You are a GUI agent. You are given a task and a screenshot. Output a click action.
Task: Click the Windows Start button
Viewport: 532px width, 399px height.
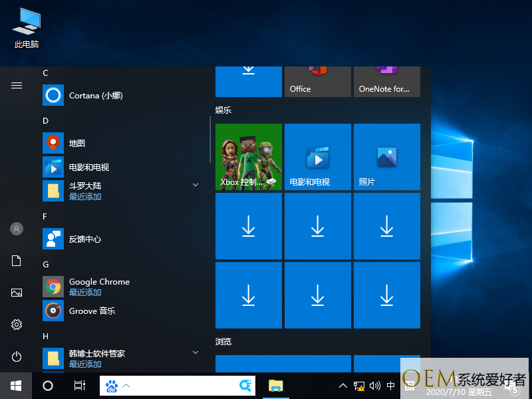click(x=16, y=385)
